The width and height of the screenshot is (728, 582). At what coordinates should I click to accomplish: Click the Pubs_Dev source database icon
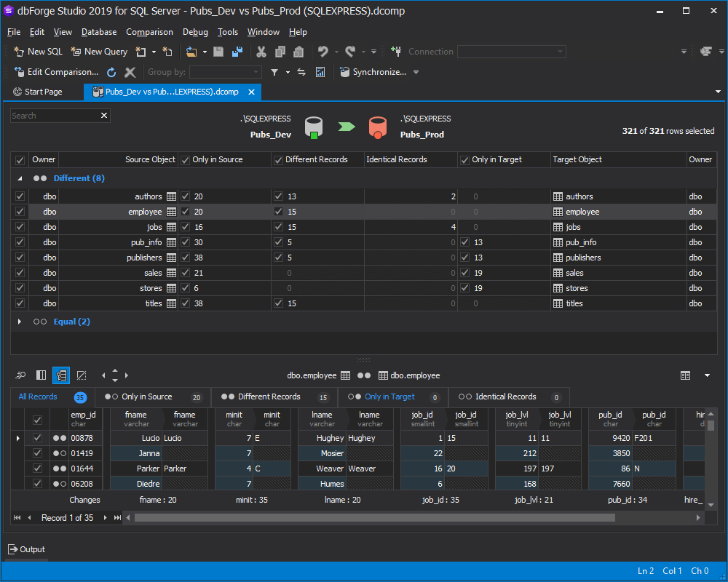click(x=314, y=127)
